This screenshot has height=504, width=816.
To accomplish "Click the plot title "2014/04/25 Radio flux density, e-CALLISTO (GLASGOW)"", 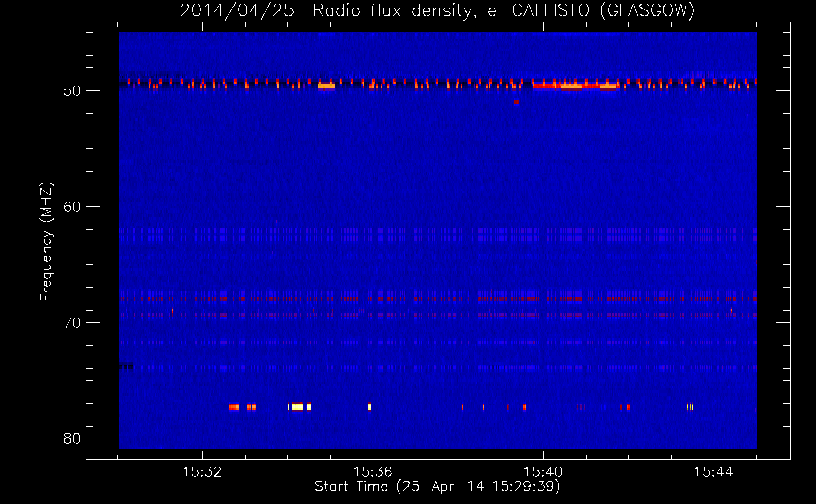I will coord(437,10).
